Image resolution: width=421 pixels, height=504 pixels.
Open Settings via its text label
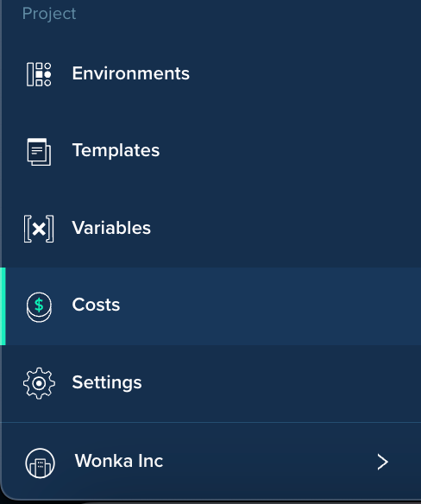[x=107, y=382]
